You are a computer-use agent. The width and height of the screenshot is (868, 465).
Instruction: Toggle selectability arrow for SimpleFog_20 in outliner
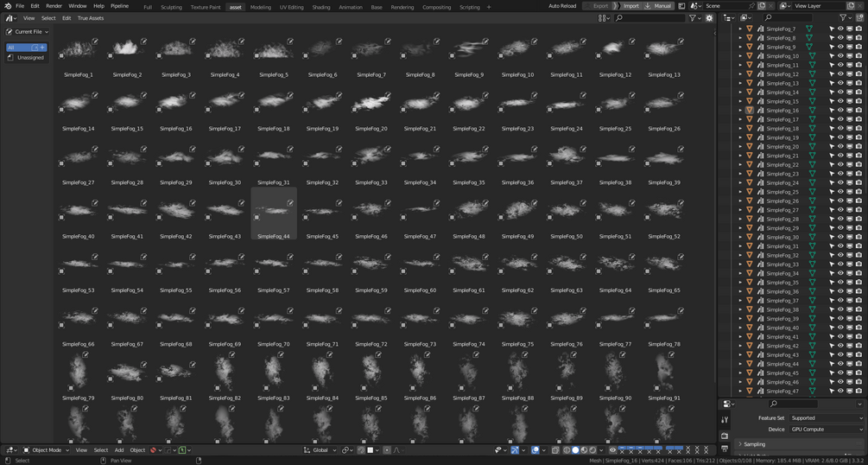tap(831, 147)
